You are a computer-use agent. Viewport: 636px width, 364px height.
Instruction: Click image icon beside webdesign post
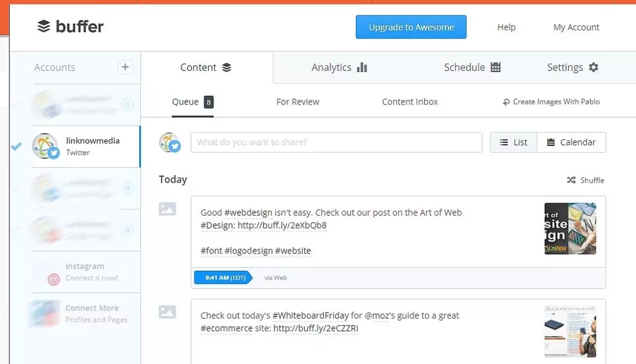point(167,209)
